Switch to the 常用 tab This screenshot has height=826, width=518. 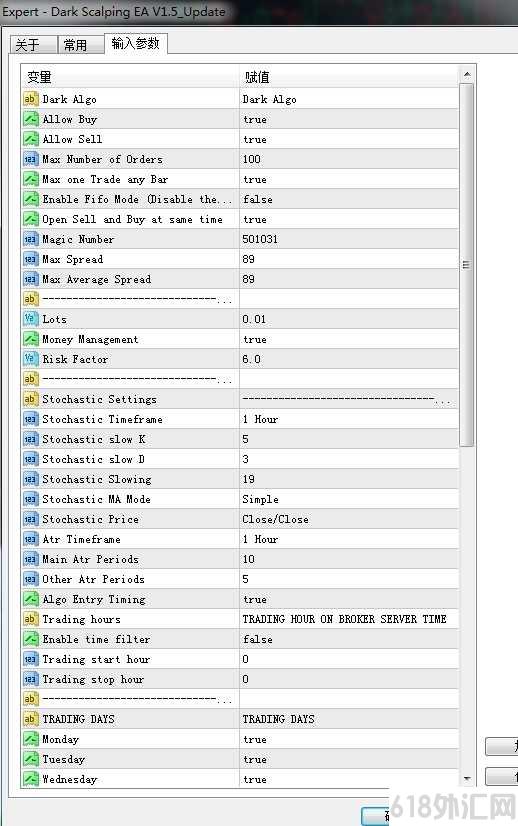pyautogui.click(x=81, y=45)
